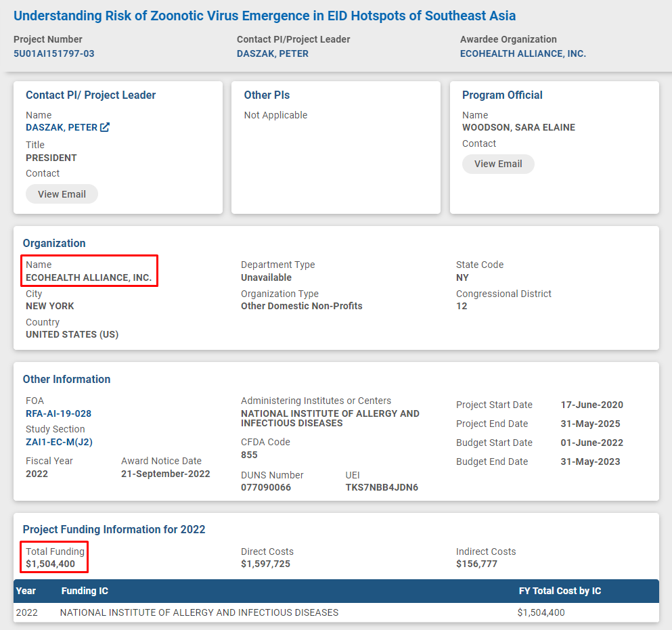
Task: Select Other Domestic Non-Profits organization type
Action: tap(302, 306)
